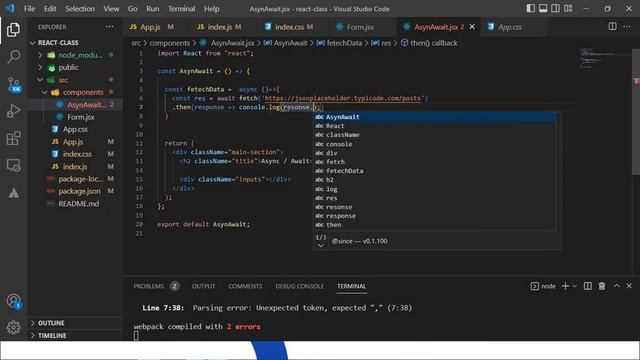The width and height of the screenshot is (640, 360).
Task: Open the Explorer view in activity bar
Action: tap(13, 30)
